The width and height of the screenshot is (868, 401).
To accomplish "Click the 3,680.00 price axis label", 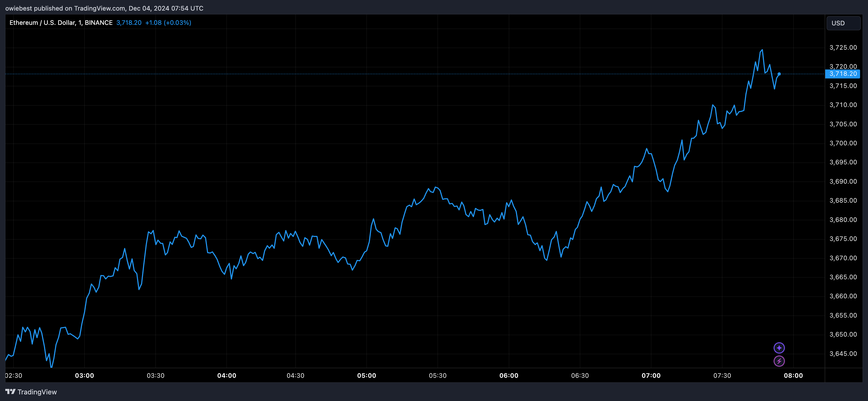I will pos(843,220).
